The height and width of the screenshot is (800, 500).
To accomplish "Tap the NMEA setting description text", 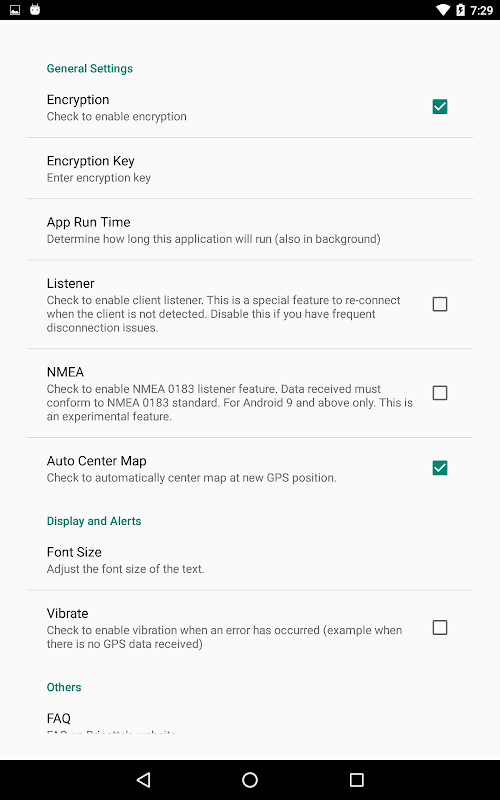I will (x=230, y=403).
